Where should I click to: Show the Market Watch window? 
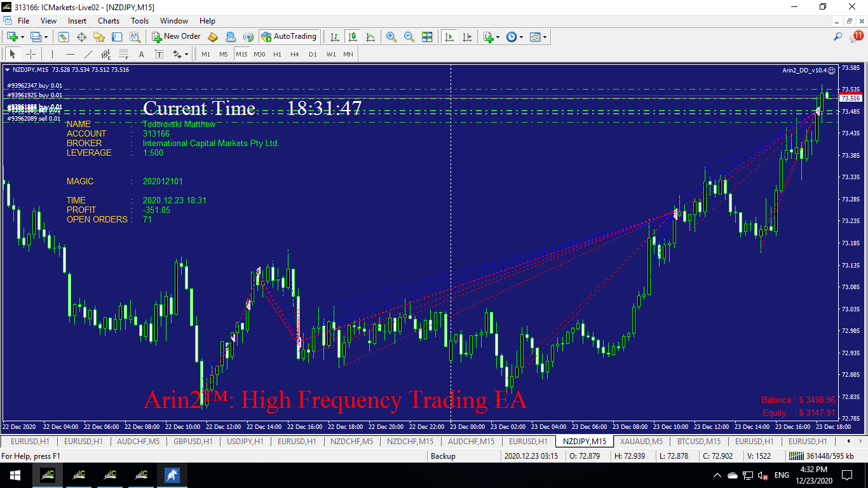[64, 37]
